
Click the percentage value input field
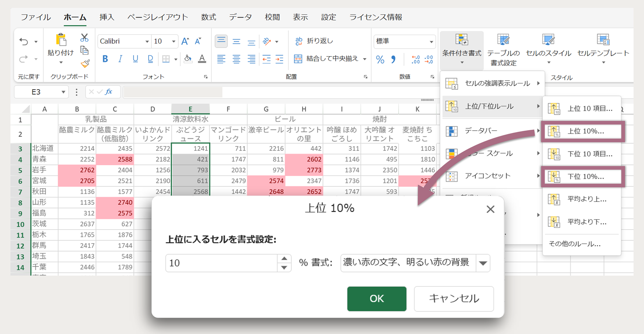click(x=221, y=263)
